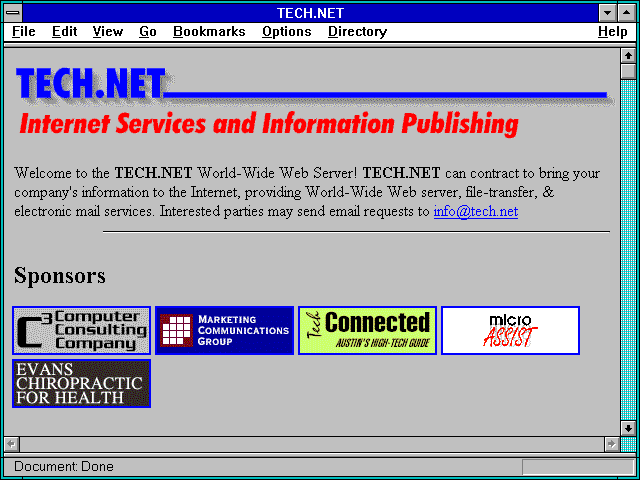Click the TECH.NET window title bar
The image size is (640, 480).
(311, 13)
